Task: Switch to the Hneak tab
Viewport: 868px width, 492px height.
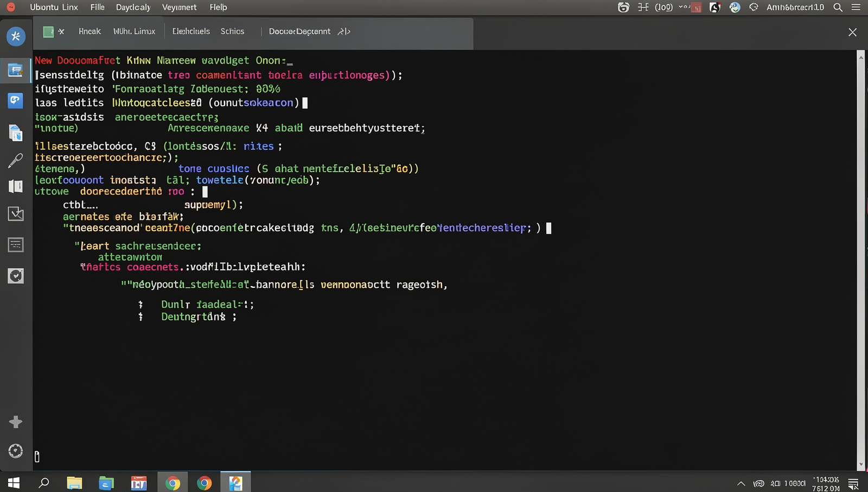Action: point(90,31)
